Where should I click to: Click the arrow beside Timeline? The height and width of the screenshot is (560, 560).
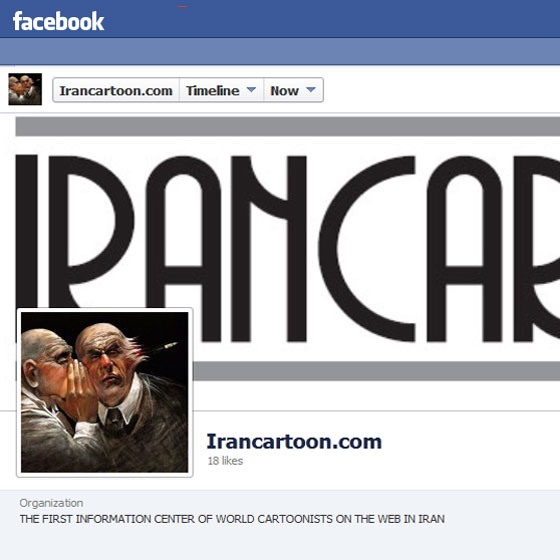coord(251,89)
